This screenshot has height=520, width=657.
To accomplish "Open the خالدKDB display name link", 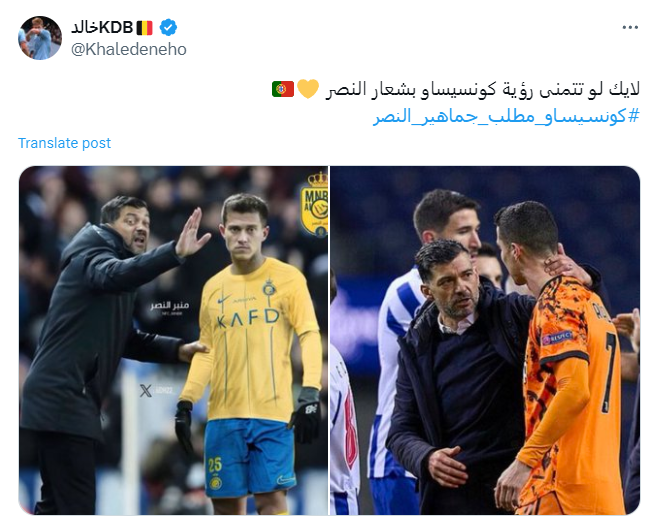I will pos(102,28).
